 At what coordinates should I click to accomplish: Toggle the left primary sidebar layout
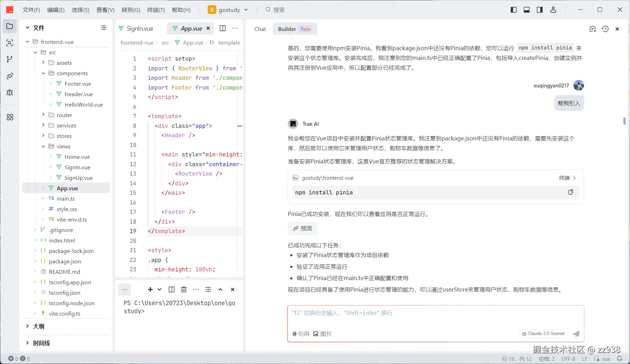[514, 10]
